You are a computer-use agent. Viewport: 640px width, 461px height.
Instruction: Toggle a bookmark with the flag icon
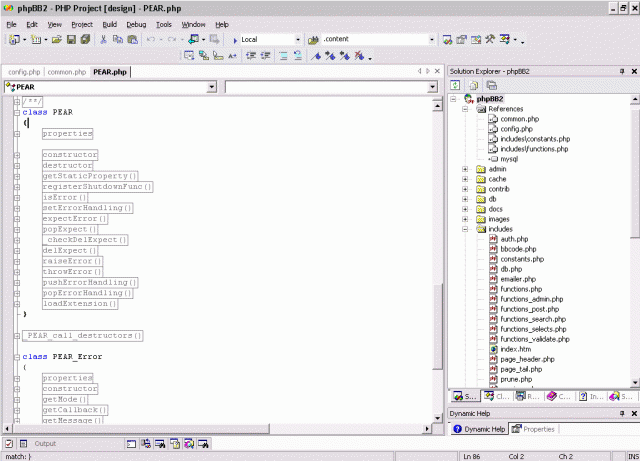[316, 56]
